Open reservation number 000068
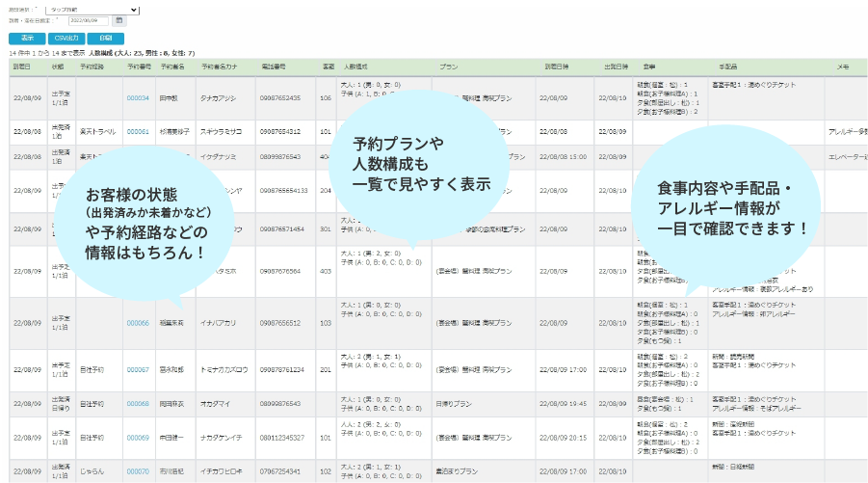Image resolution: width=868 pixels, height=483 pixels. pos(138,404)
